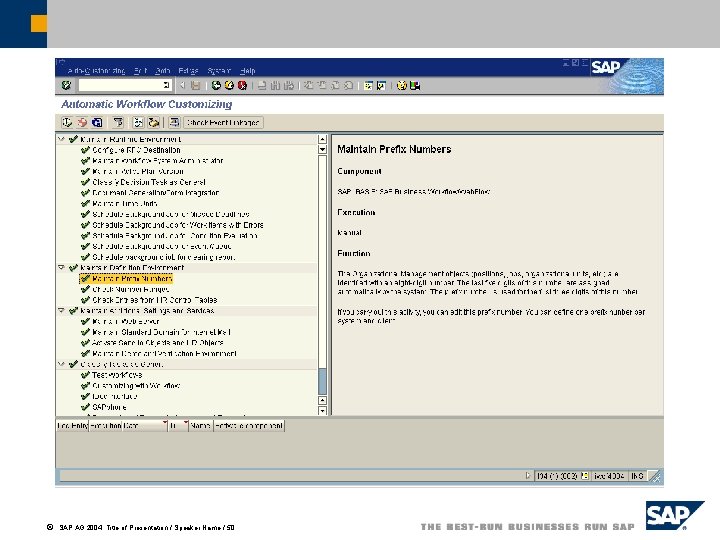This screenshot has width=720, height=540.
Task: Collapse the Classify Tasks as General node
Action: click(x=61, y=364)
